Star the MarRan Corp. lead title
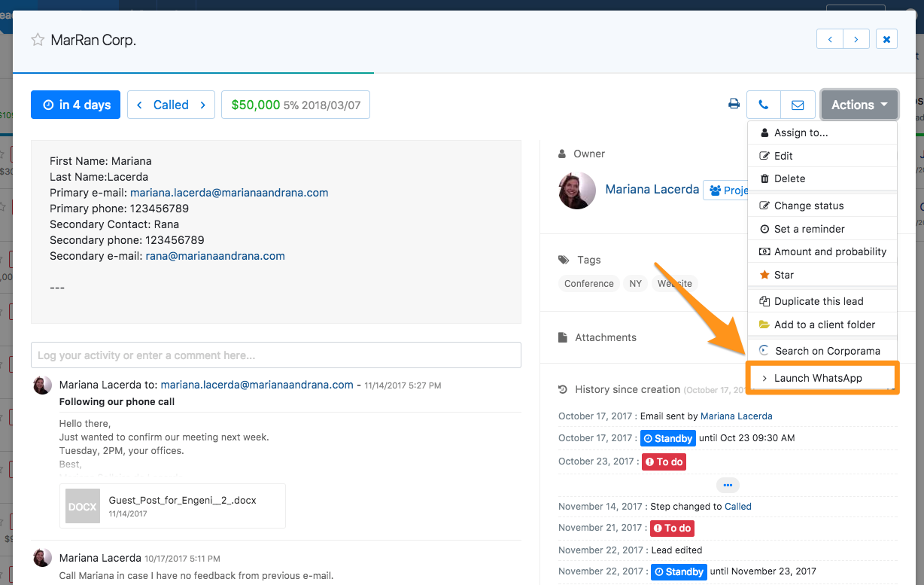Viewport: 924px width, 585px height. pyautogui.click(x=38, y=40)
